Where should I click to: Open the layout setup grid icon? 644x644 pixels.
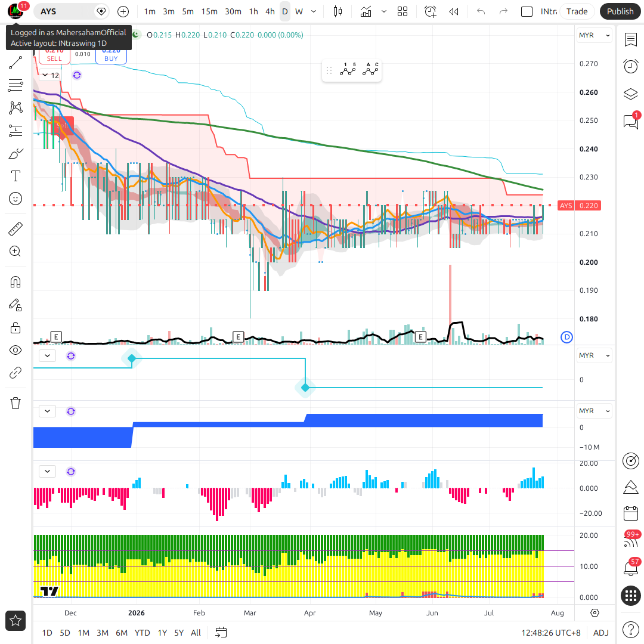(x=402, y=11)
